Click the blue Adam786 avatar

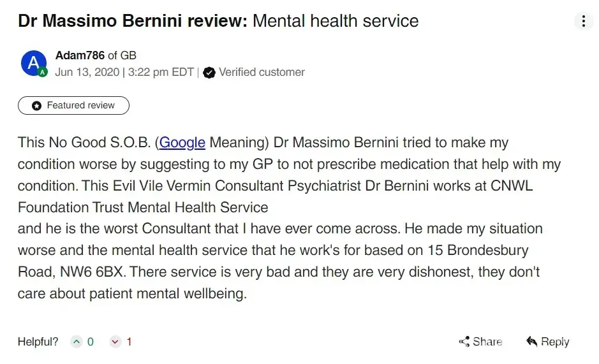coord(33,63)
